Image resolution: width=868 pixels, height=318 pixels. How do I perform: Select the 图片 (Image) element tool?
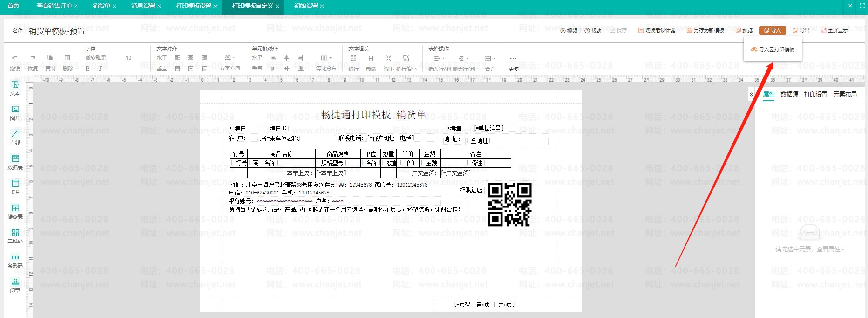(x=15, y=112)
